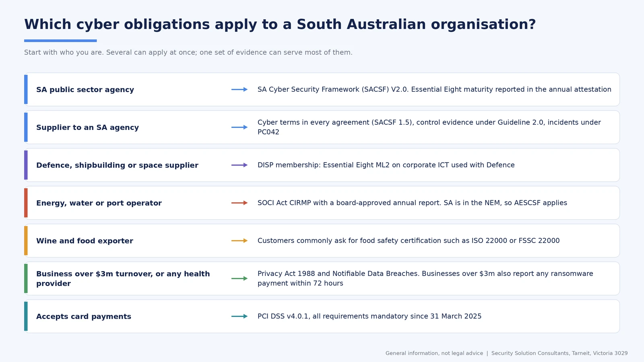644x362 pixels.
Task: Select the 'Accepts card payments' label
Action: (x=84, y=317)
